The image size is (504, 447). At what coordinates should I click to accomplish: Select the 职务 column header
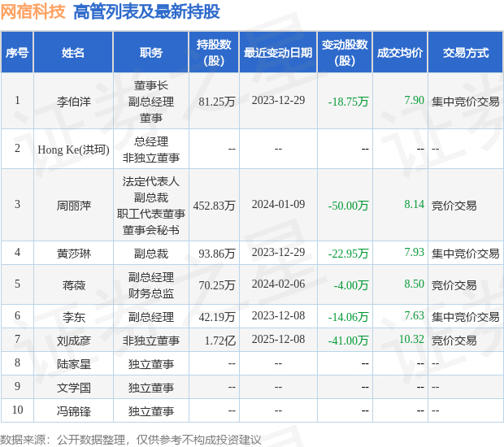click(x=151, y=53)
